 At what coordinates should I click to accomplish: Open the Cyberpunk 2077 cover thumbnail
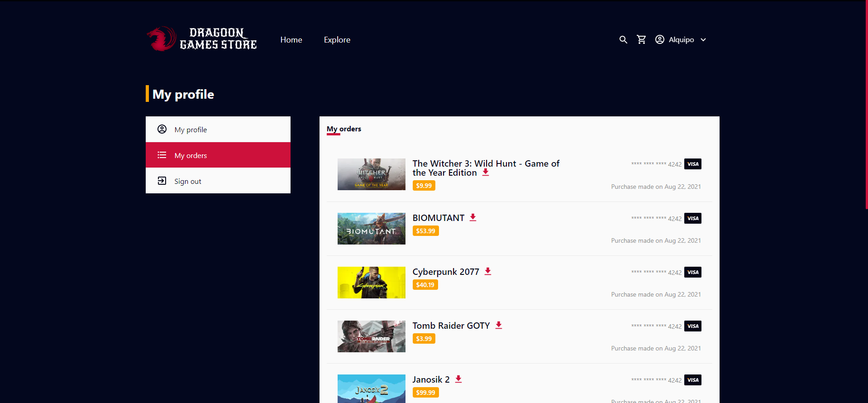372,283
